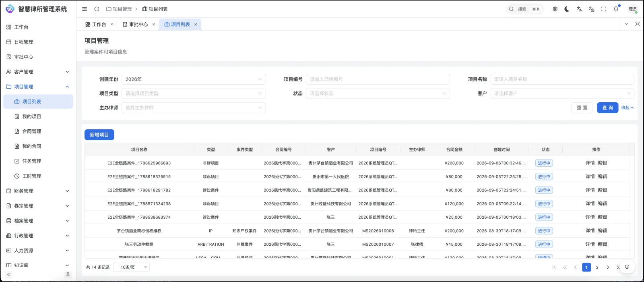Image resolution: width=644 pixels, height=282 pixels.
Task: Click cell 贵阳市第一人民医院
Action: point(331,177)
